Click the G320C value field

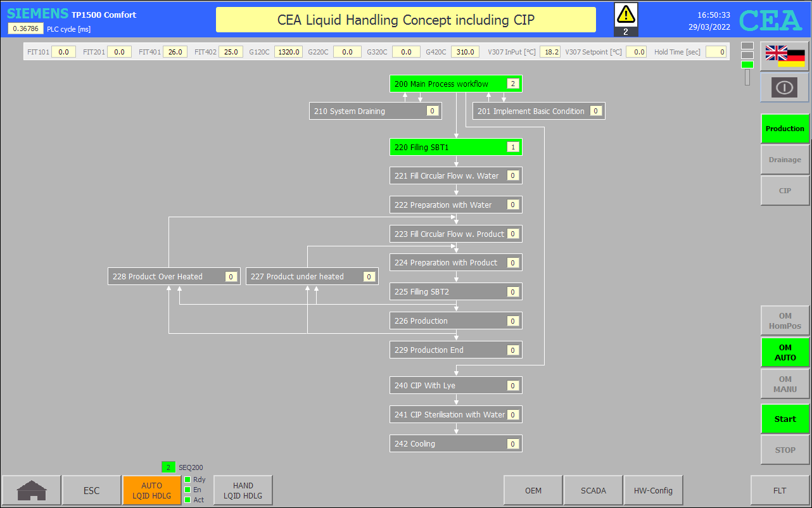(x=406, y=52)
